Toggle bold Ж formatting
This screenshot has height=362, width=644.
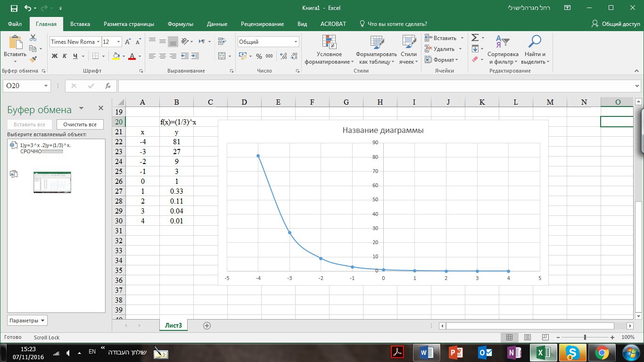point(54,56)
